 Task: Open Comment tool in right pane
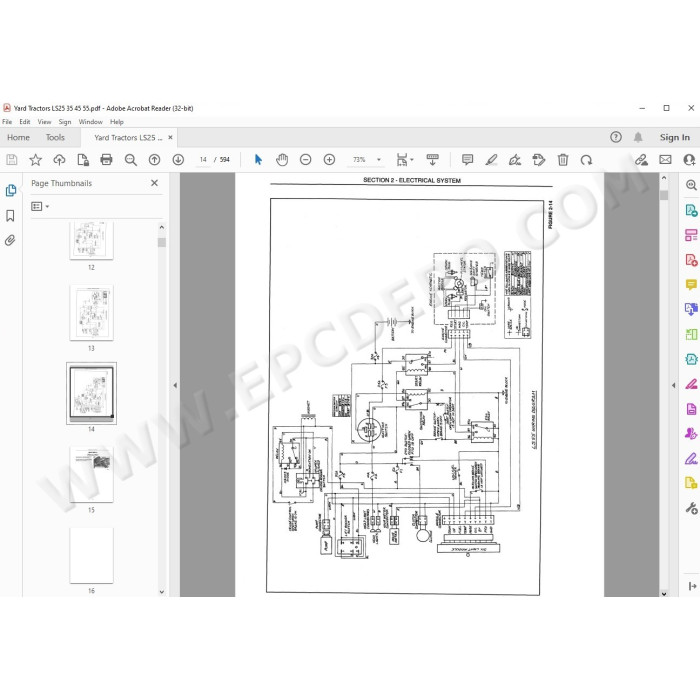691,284
